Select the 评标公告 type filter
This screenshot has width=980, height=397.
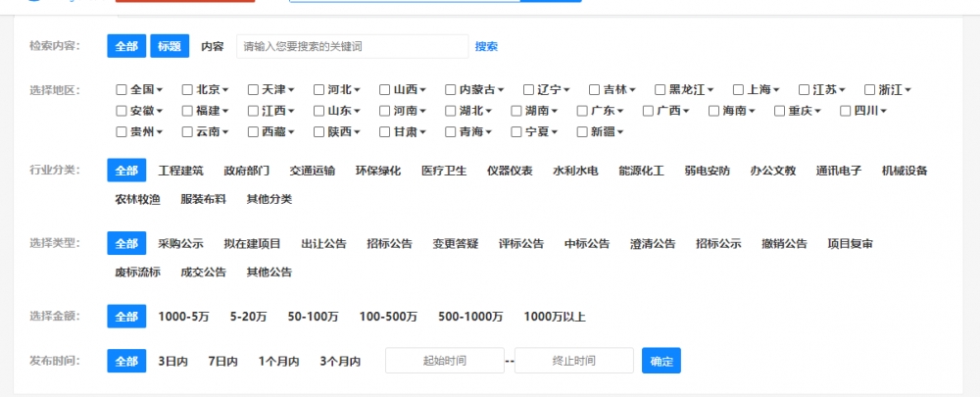click(521, 244)
